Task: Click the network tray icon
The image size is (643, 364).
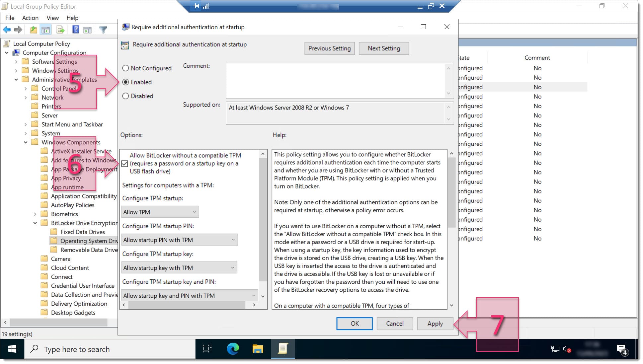Action: (x=555, y=349)
